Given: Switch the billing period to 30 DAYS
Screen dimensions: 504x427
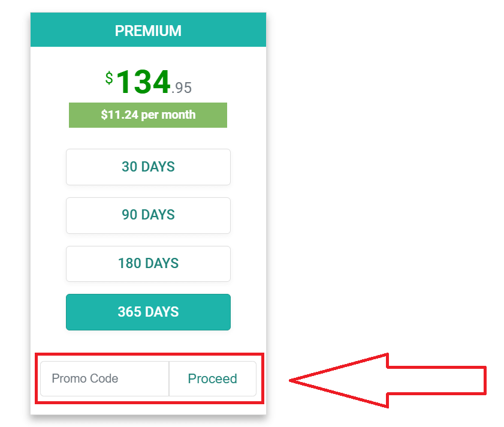Looking at the screenshot, I should (148, 167).
